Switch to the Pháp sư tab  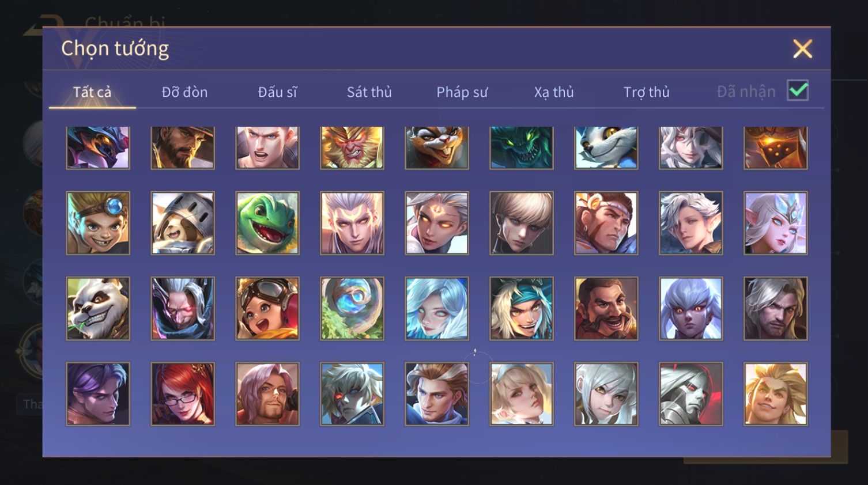462,92
